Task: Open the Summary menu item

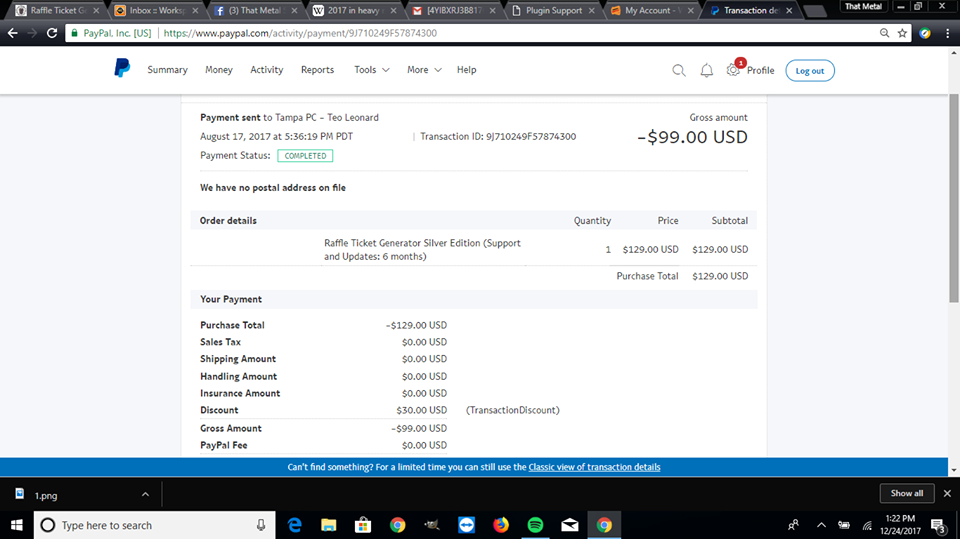Action: [x=167, y=70]
